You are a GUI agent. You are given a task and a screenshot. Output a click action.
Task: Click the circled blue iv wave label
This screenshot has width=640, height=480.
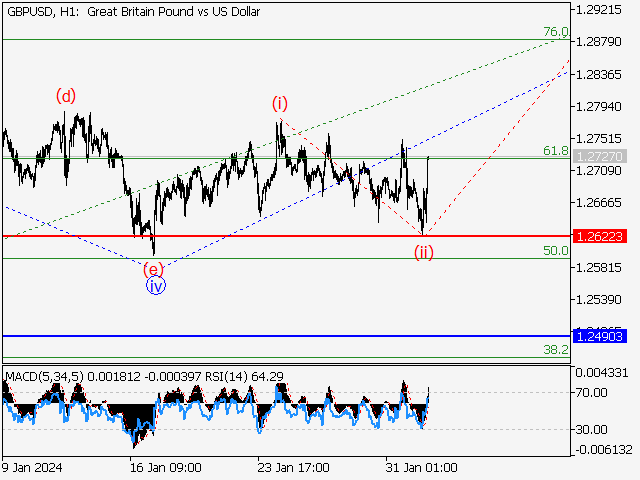[x=156, y=286]
